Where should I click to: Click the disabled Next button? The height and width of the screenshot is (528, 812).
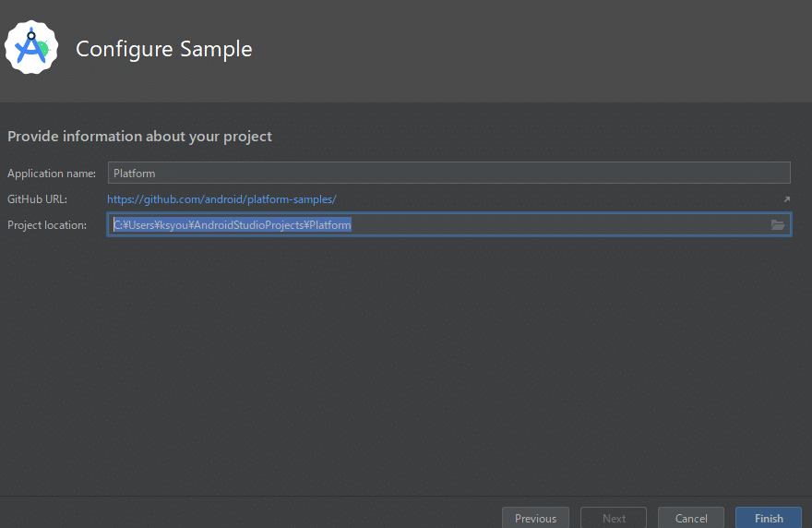pyautogui.click(x=614, y=518)
